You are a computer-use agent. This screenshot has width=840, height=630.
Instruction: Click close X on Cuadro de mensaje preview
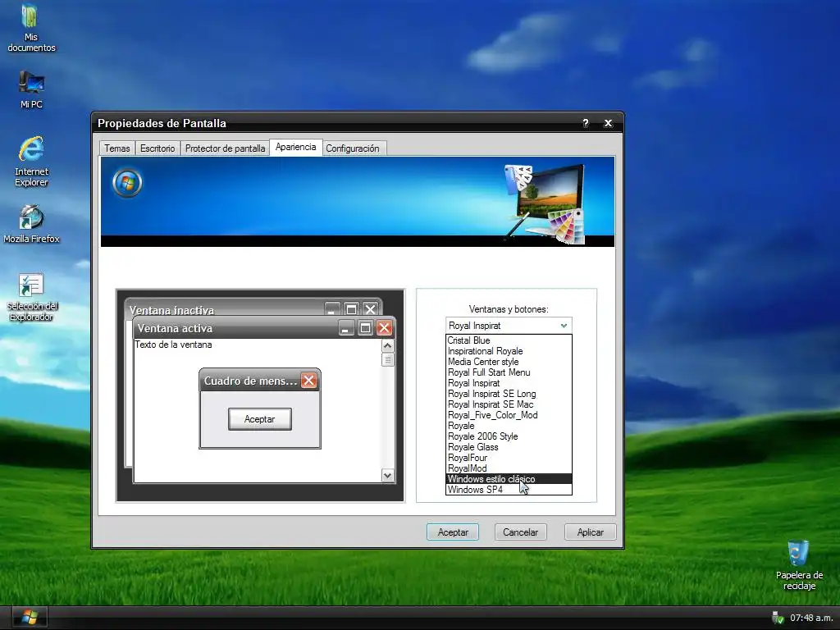coord(308,381)
